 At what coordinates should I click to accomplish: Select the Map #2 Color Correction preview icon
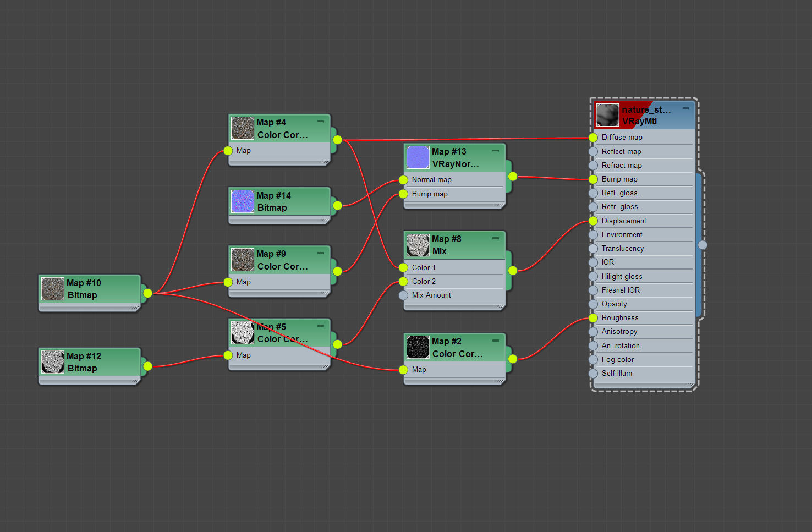[418, 347]
